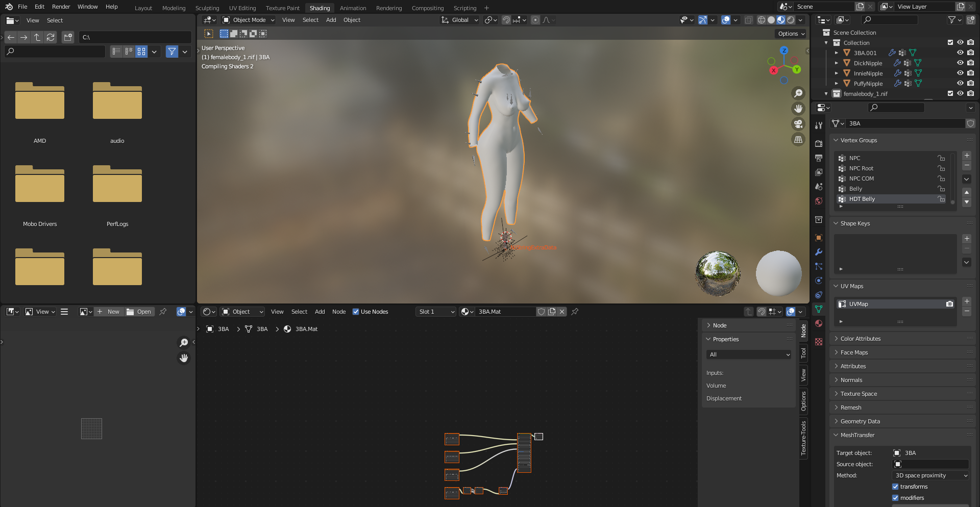Image resolution: width=980 pixels, height=507 pixels.
Task: Click the file browser path field C:\
Action: coord(135,37)
